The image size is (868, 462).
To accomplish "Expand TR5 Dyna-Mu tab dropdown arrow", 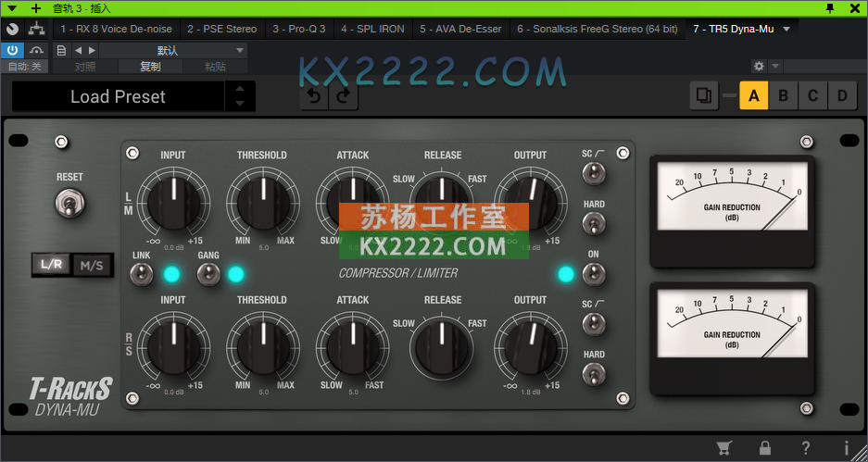I will (x=786, y=29).
